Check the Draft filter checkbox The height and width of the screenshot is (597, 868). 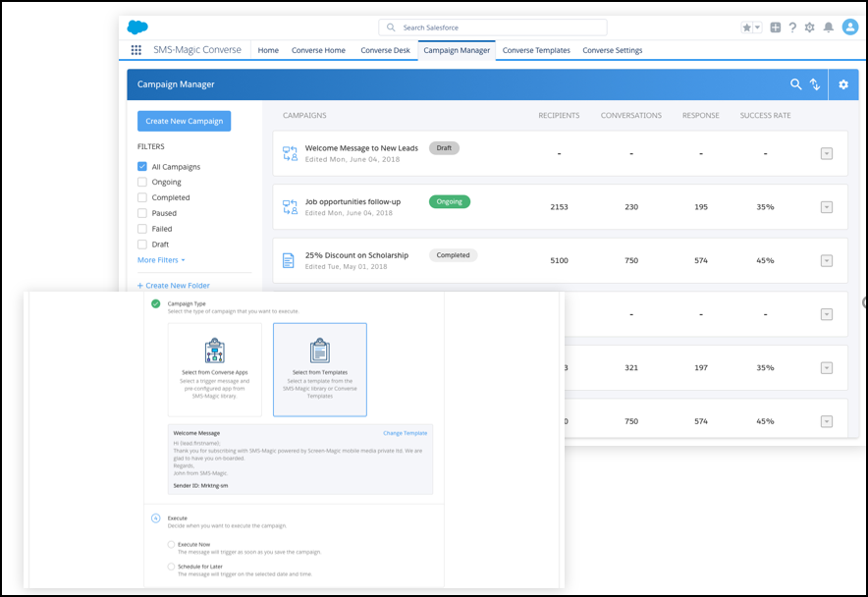point(142,244)
